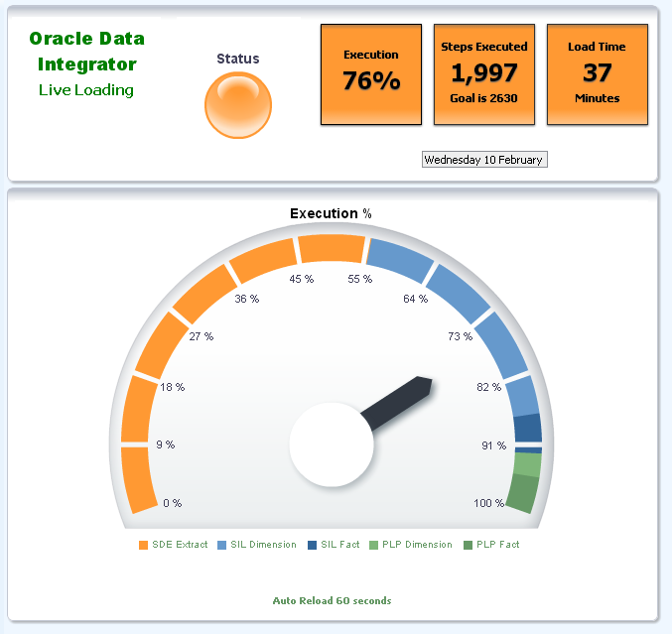672x634 pixels.
Task: Click the 9 % gauge label
Action: (166, 444)
